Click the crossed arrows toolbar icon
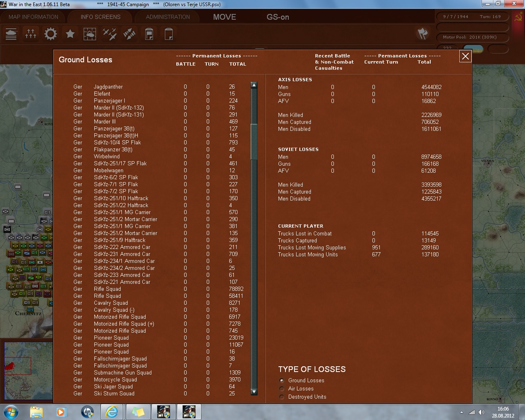This screenshot has width=525, height=420. point(129,34)
